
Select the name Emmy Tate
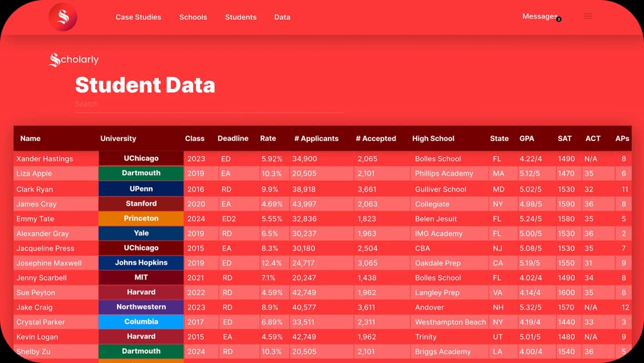point(35,219)
